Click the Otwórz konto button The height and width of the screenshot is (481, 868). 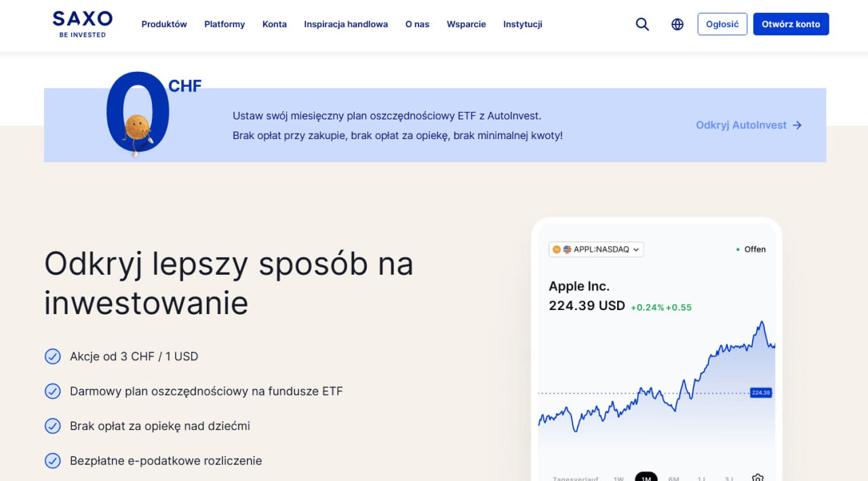[791, 24]
